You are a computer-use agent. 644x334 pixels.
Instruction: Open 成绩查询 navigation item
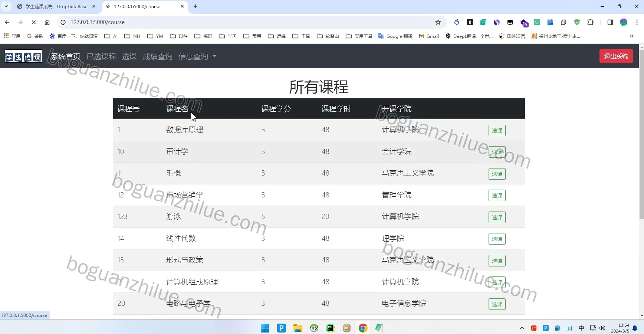[158, 56]
